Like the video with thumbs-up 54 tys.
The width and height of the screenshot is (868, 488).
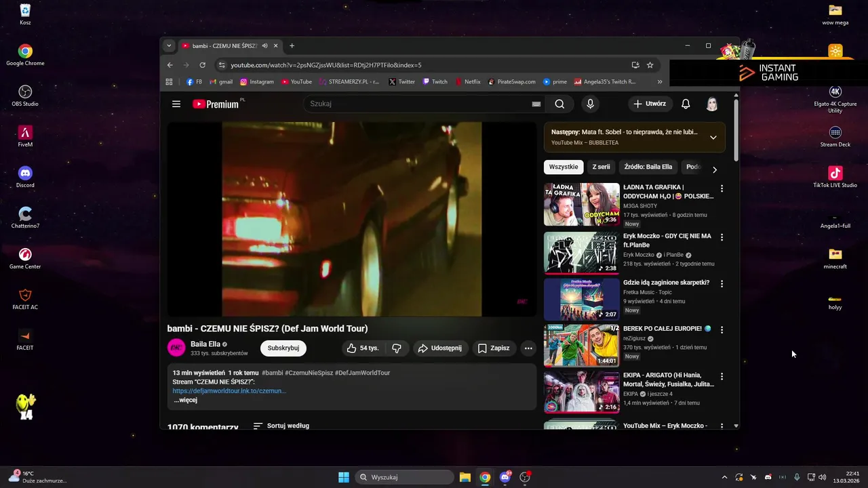(x=363, y=348)
